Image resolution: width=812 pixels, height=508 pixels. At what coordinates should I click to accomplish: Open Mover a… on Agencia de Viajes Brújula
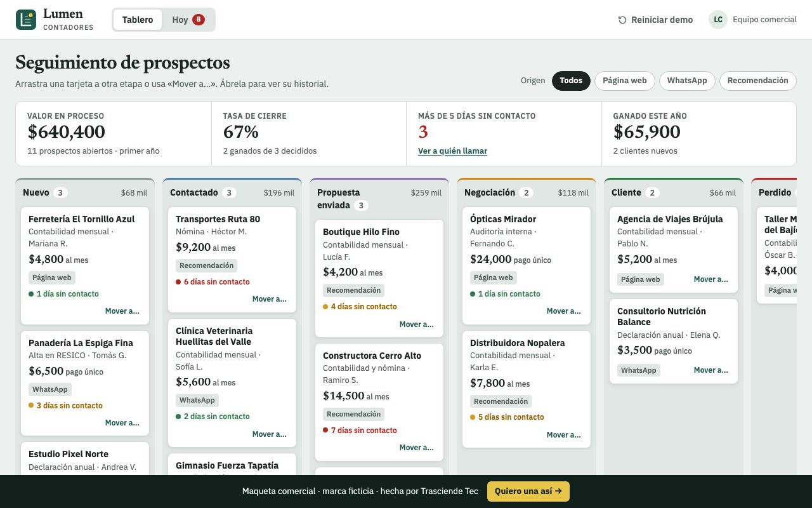(711, 279)
